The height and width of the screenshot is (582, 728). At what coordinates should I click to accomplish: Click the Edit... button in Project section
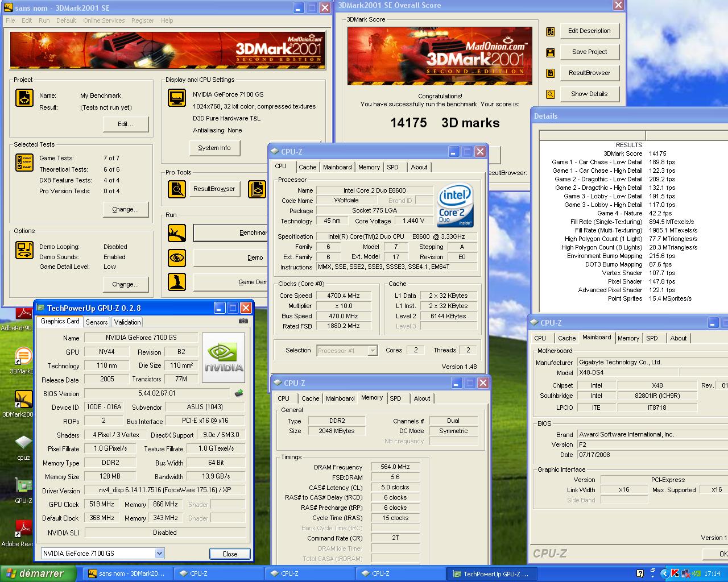click(x=126, y=124)
